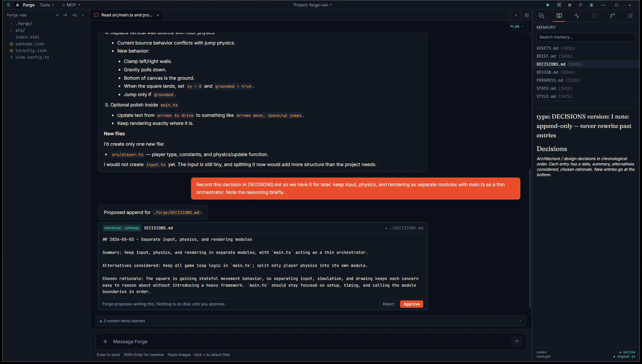Open the info circle panel tab
The height and width of the screenshot is (364, 642).
pyautogui.click(x=595, y=16)
